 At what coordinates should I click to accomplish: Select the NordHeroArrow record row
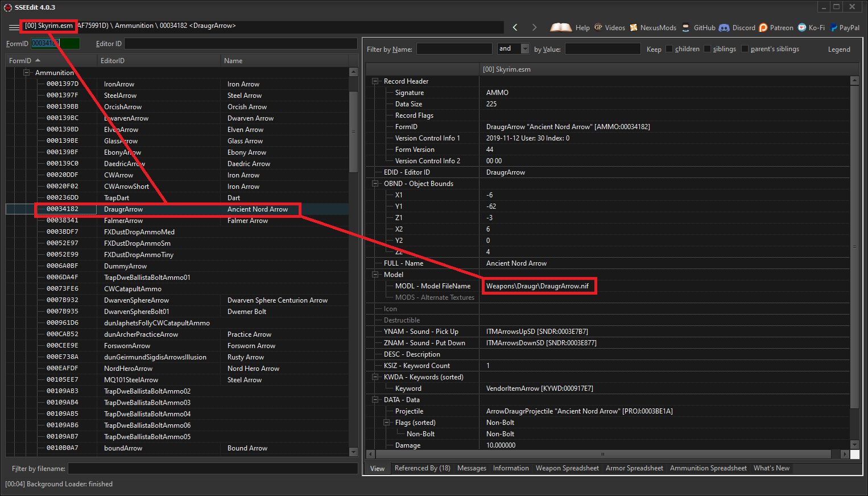(177, 369)
